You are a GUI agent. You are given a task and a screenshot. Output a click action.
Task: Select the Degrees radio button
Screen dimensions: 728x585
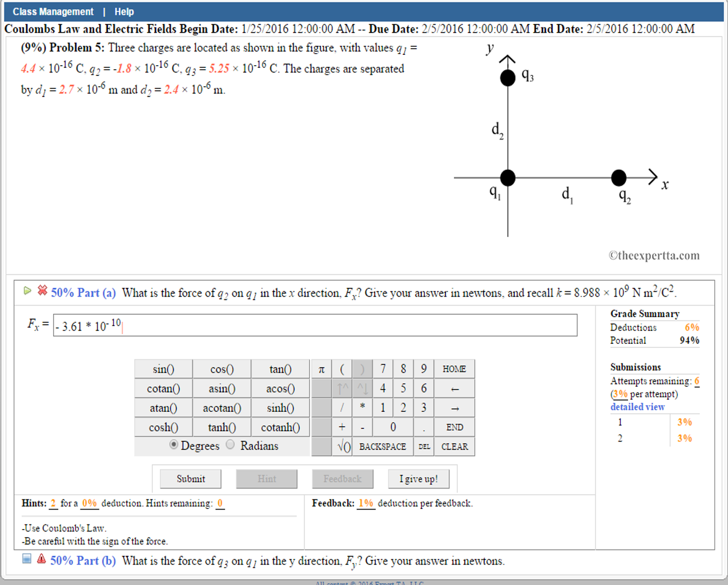click(x=174, y=445)
